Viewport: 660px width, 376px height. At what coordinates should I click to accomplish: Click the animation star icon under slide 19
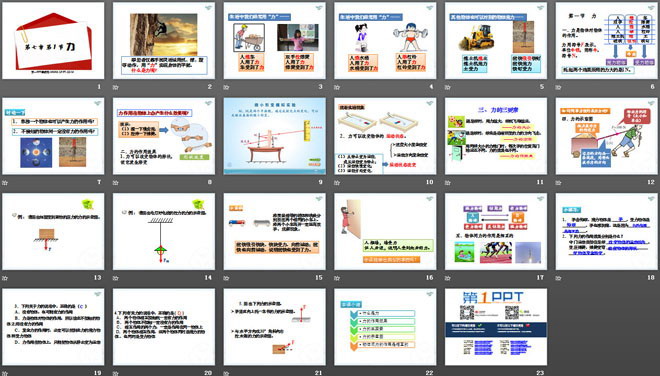point(5,373)
